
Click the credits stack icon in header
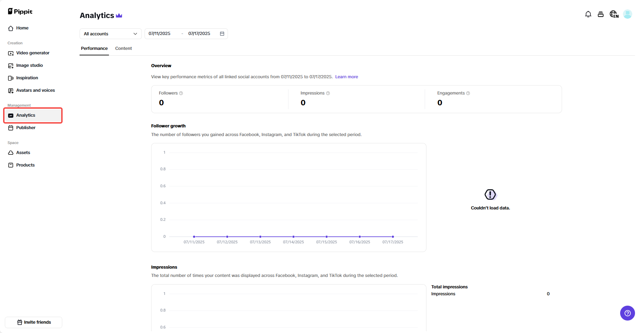coord(601,14)
